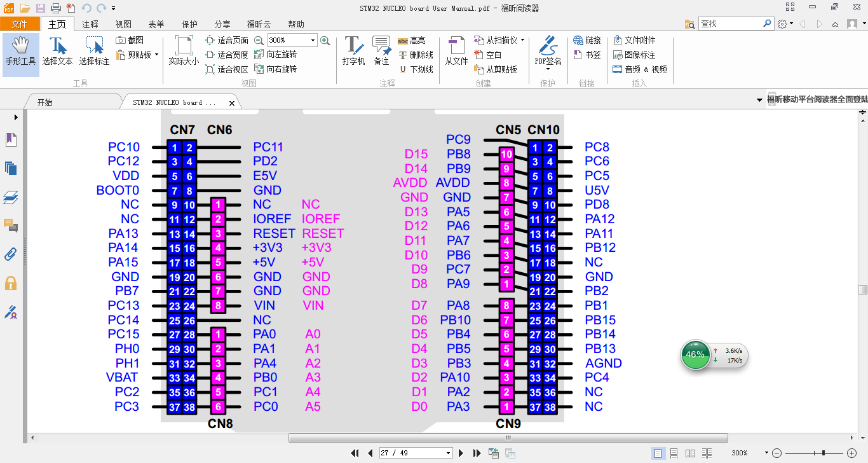Viewport: 868px width, 463px height.
Task: Toggle full-screen mode icon in title bar
Action: tap(790, 7)
